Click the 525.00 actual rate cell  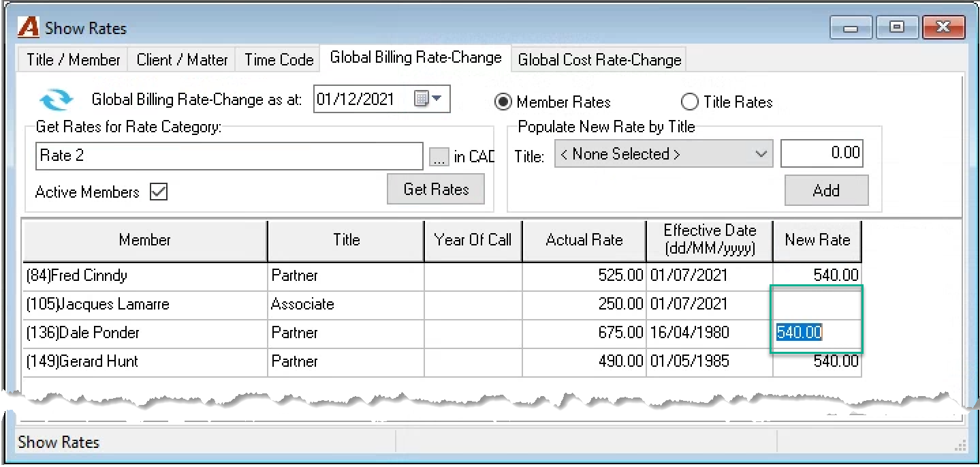[584, 276]
